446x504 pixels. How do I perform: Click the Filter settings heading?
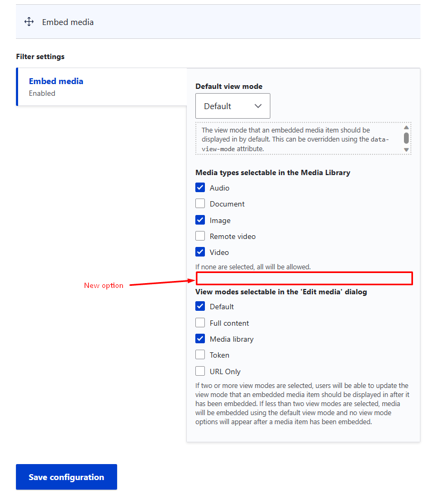coord(40,56)
